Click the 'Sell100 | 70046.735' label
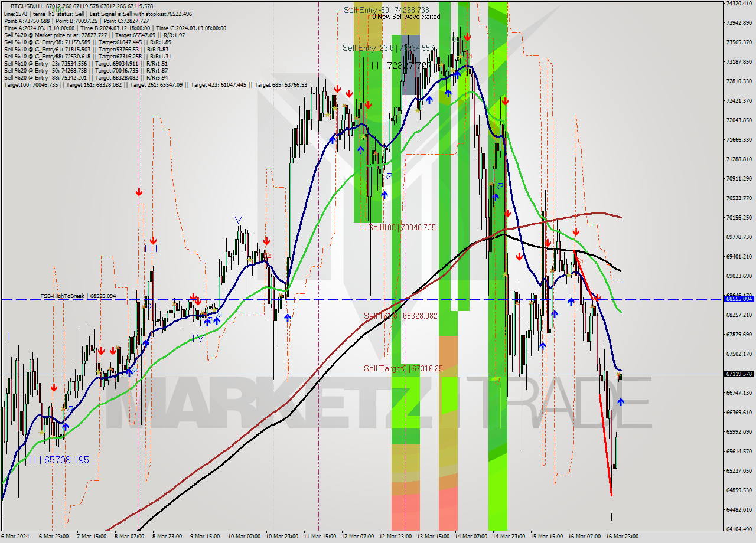This screenshot has width=756, height=543. [402, 227]
